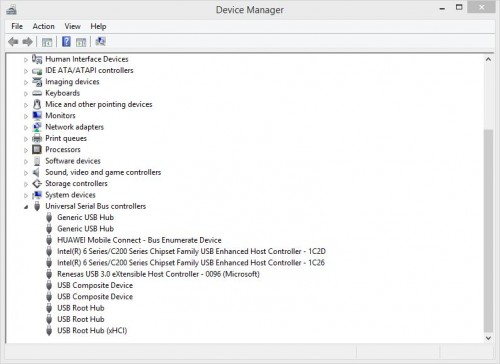Expand the Network adapters node
Screen dimensions: 500x364
click(x=26, y=128)
